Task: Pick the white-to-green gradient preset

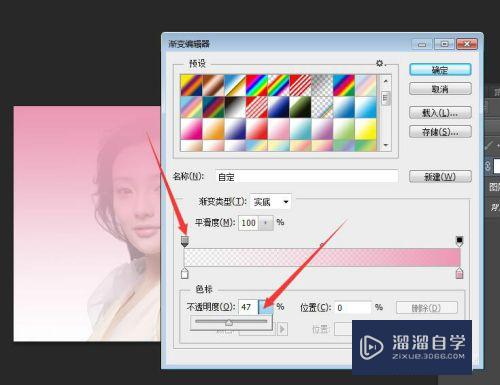Action: coord(344,129)
